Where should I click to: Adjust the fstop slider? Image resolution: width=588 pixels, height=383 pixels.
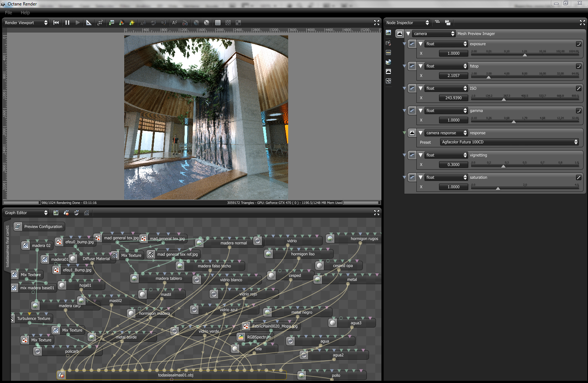[x=525, y=77]
